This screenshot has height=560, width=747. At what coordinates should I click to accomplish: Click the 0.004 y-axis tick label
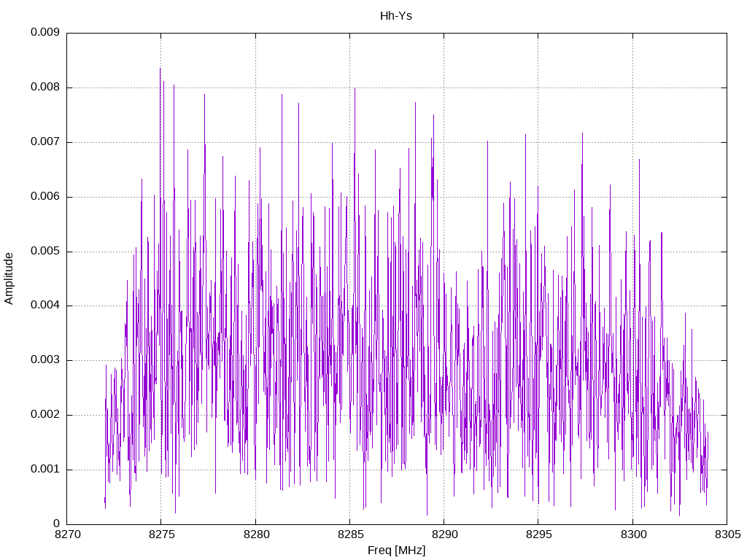point(45,306)
